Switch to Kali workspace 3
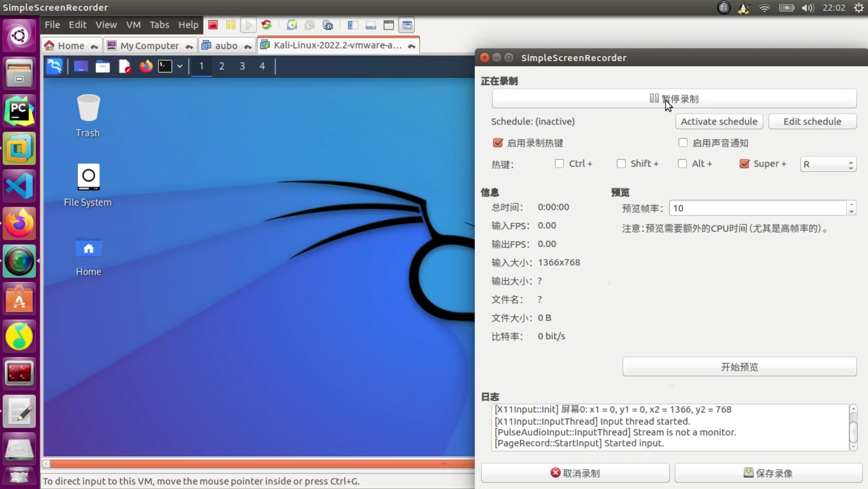 (242, 66)
